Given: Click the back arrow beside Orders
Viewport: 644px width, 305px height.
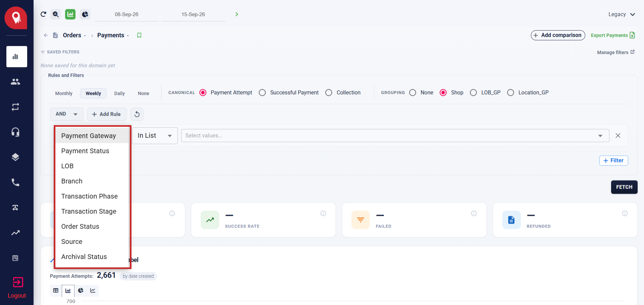Looking at the screenshot, I should pyautogui.click(x=46, y=35).
